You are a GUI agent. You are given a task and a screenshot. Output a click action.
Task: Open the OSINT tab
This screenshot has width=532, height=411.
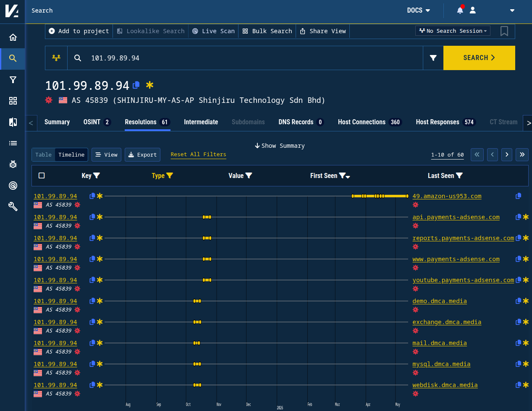(97, 122)
